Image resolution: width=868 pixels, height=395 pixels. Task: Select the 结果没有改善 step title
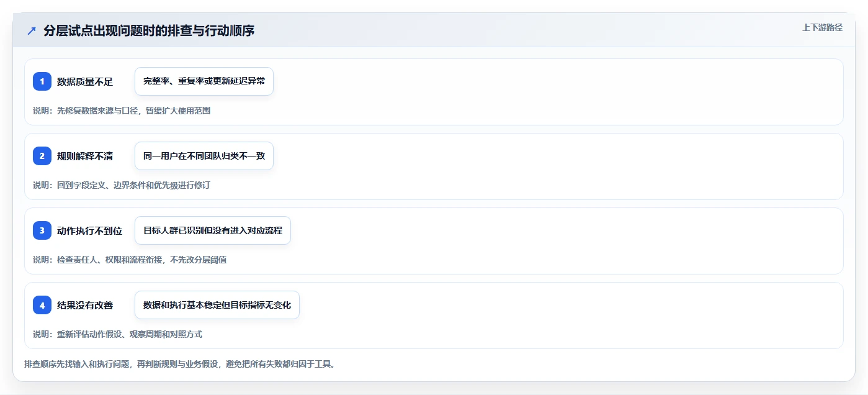85,305
